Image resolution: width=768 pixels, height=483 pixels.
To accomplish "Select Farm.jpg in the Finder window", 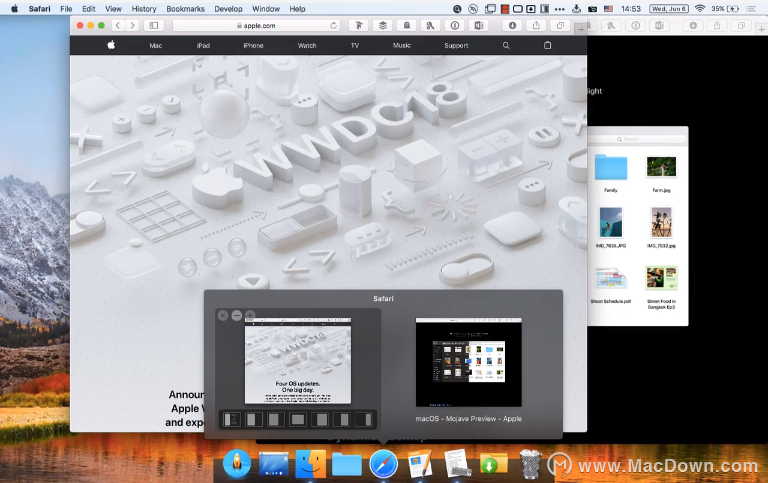I will [x=661, y=172].
